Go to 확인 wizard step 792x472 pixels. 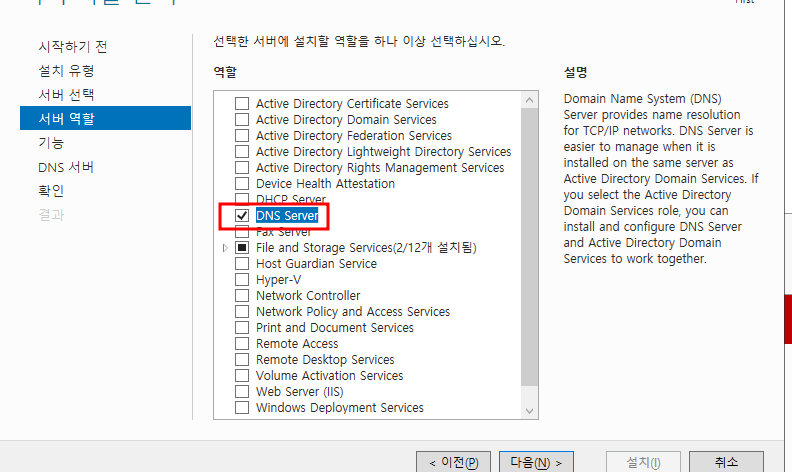click(x=51, y=191)
